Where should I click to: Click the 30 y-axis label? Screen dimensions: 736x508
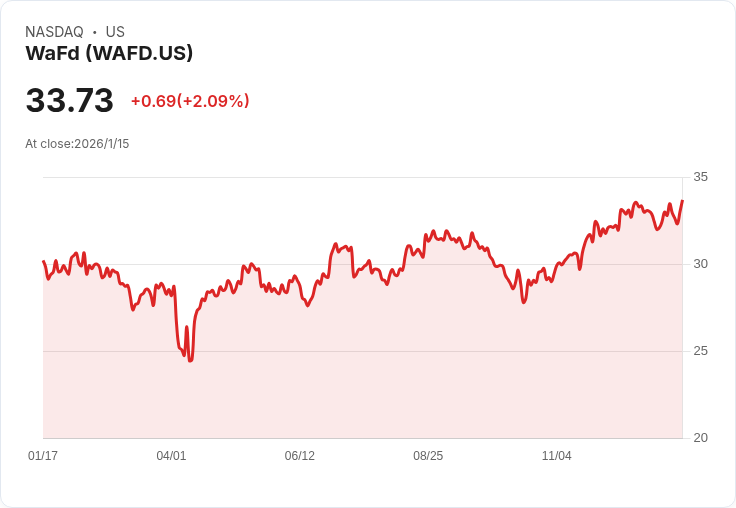[700, 264]
